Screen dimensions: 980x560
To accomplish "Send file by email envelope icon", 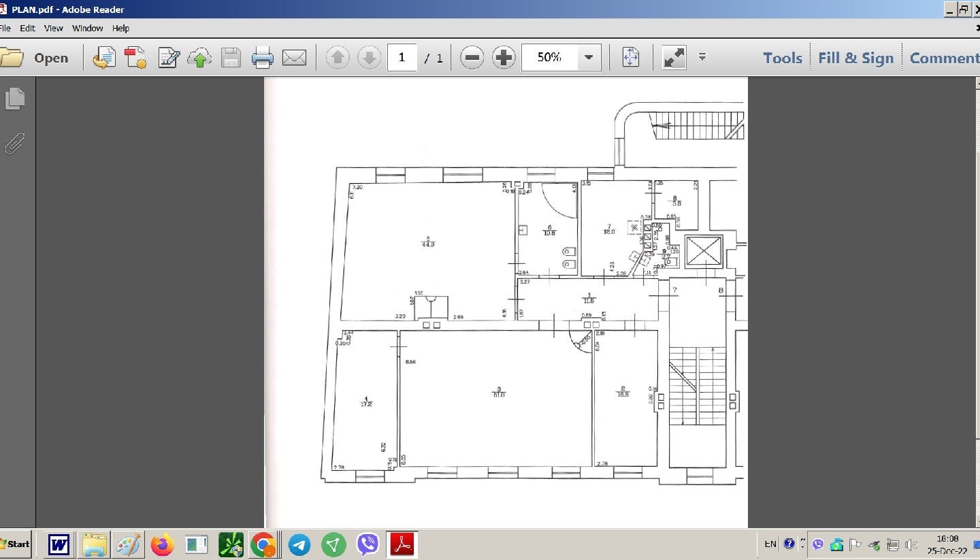I will pos(294,58).
